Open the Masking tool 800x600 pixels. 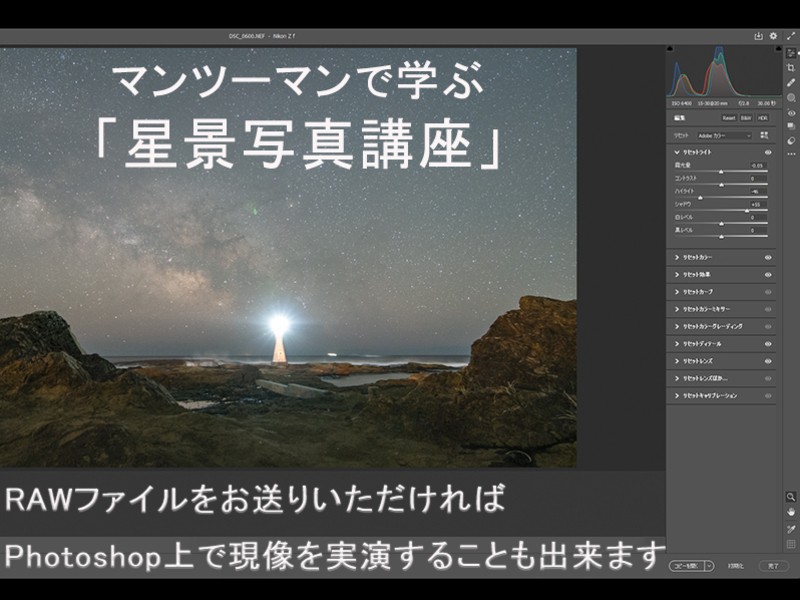(x=791, y=97)
